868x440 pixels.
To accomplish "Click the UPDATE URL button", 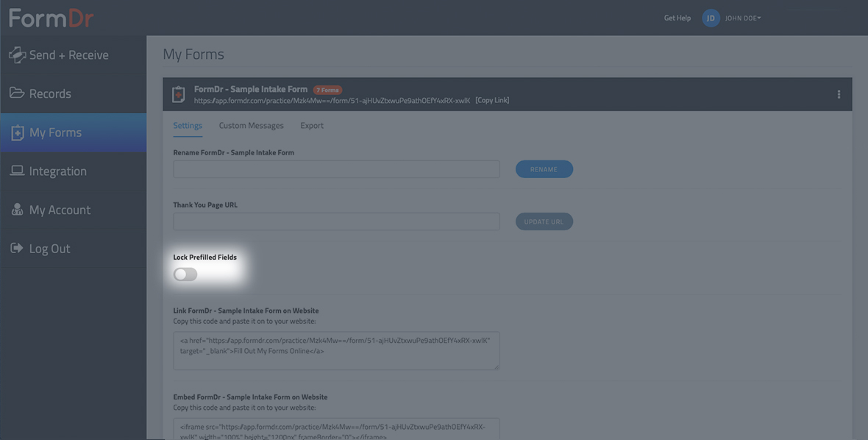I will 544,221.
